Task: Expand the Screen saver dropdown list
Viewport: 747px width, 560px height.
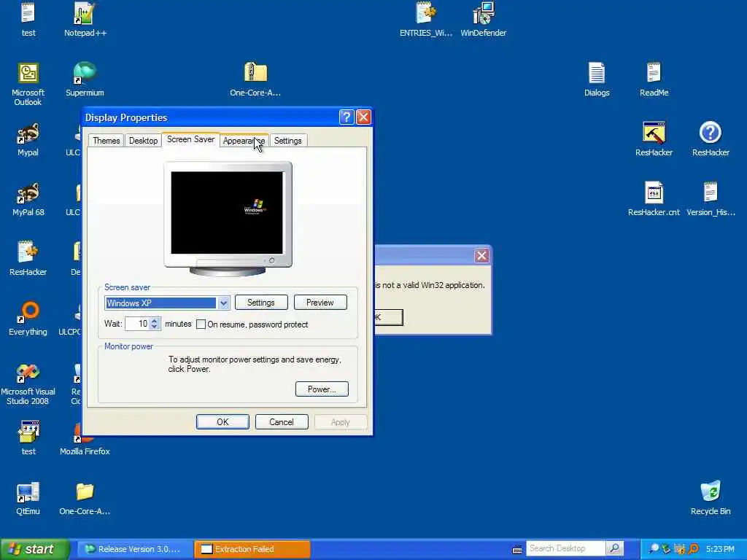Action: pos(223,303)
